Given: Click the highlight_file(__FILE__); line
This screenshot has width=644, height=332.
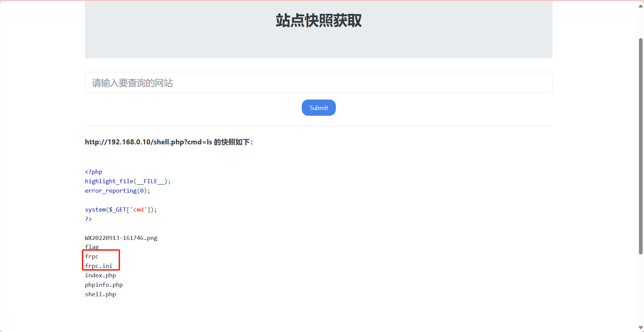Looking at the screenshot, I should [128, 181].
